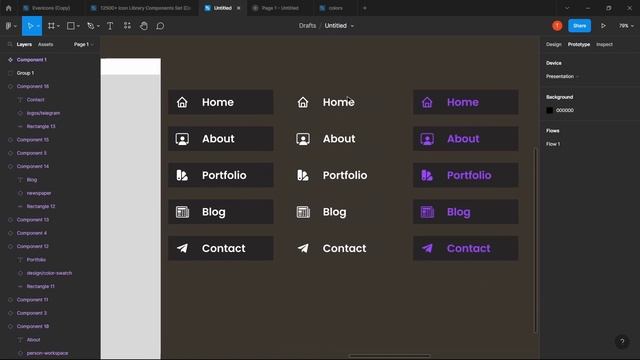Click the white Blog newspaper icon in first column
Image resolution: width=640 pixels, height=360 pixels.
tap(182, 212)
